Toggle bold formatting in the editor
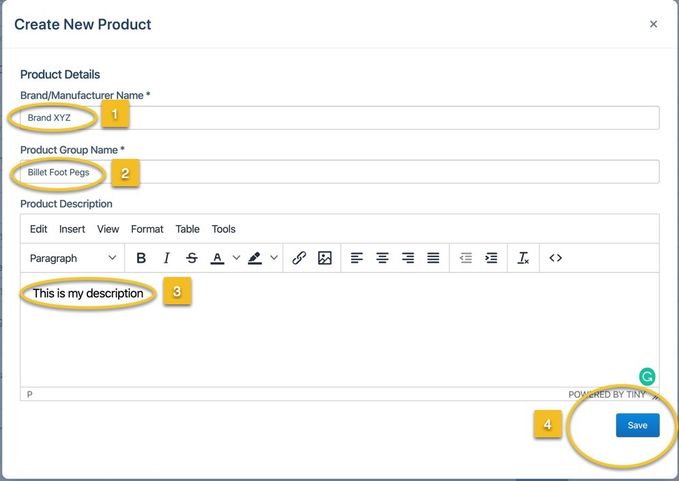 pyautogui.click(x=141, y=258)
